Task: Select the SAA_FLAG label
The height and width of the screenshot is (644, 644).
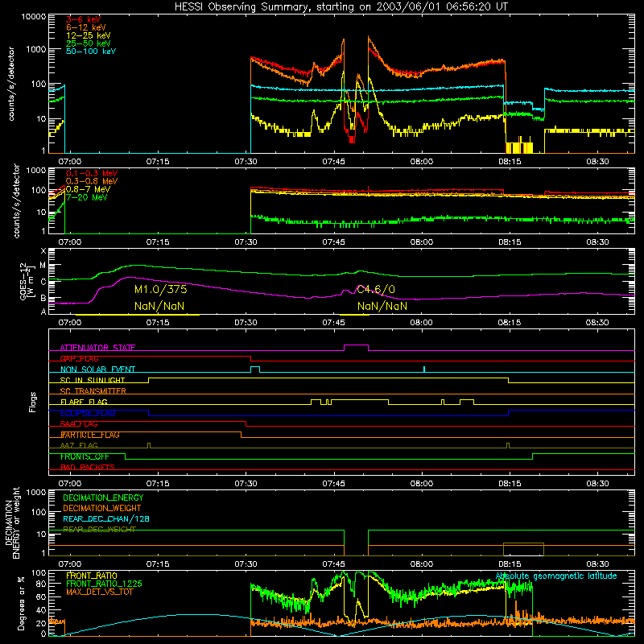Action: pyautogui.click(x=79, y=424)
